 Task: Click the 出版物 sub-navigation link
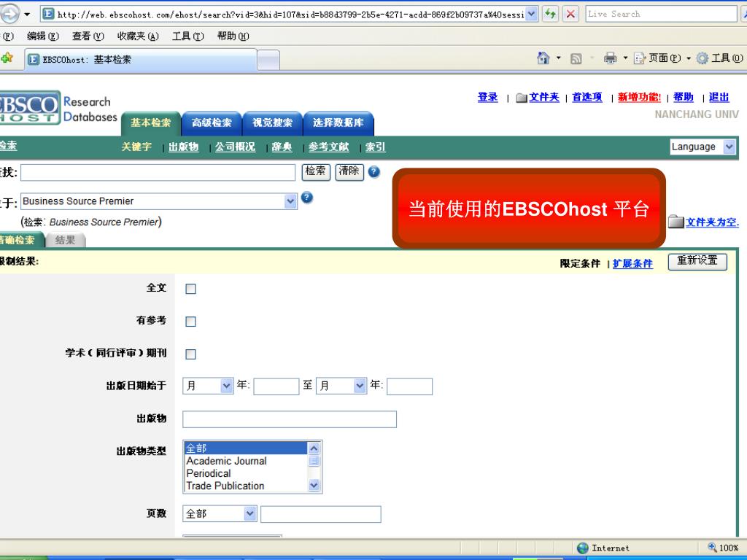pyautogui.click(x=183, y=147)
